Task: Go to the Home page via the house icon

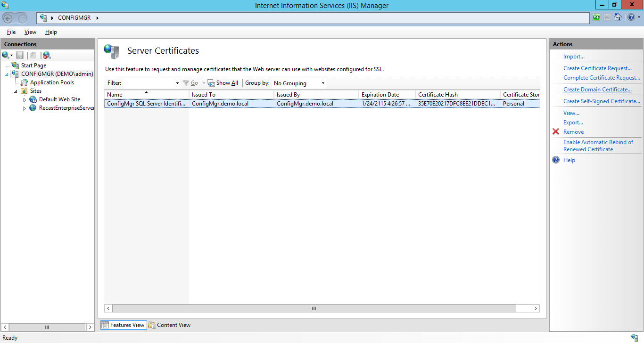Action: 618,17
